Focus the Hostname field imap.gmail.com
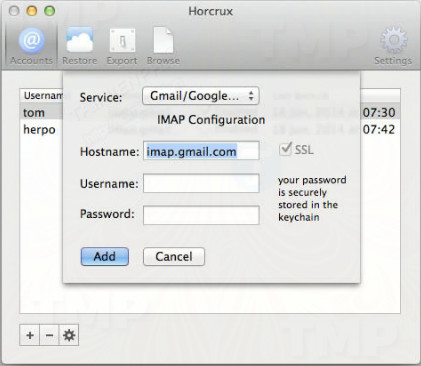Screen dimensions: 421x366 (x=201, y=151)
